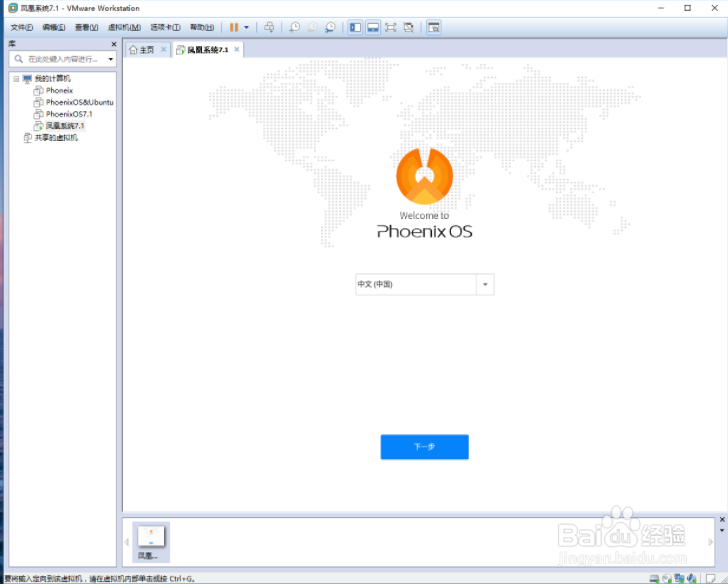Send Ctrl+Alt+Del to virtual machine

pyautogui.click(x=269, y=27)
